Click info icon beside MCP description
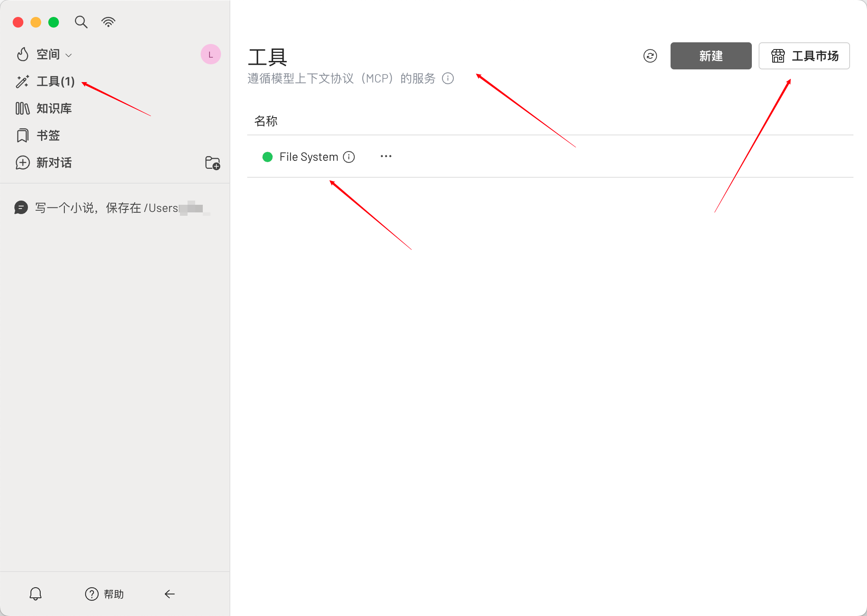The height and width of the screenshot is (616, 867). [448, 78]
